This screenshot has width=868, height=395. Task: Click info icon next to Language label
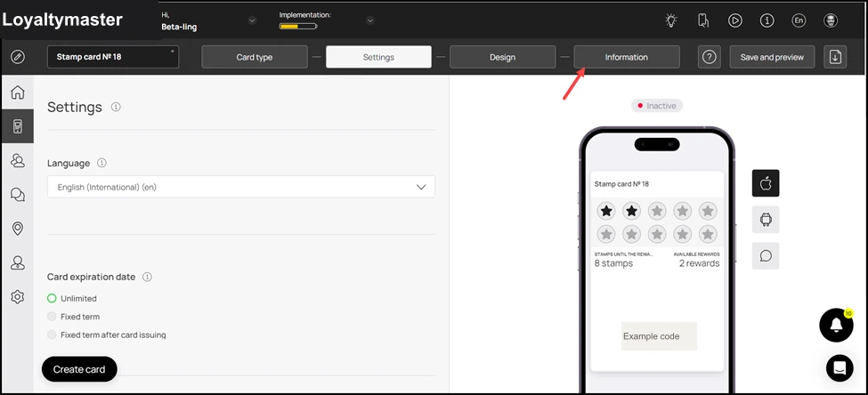pos(101,163)
